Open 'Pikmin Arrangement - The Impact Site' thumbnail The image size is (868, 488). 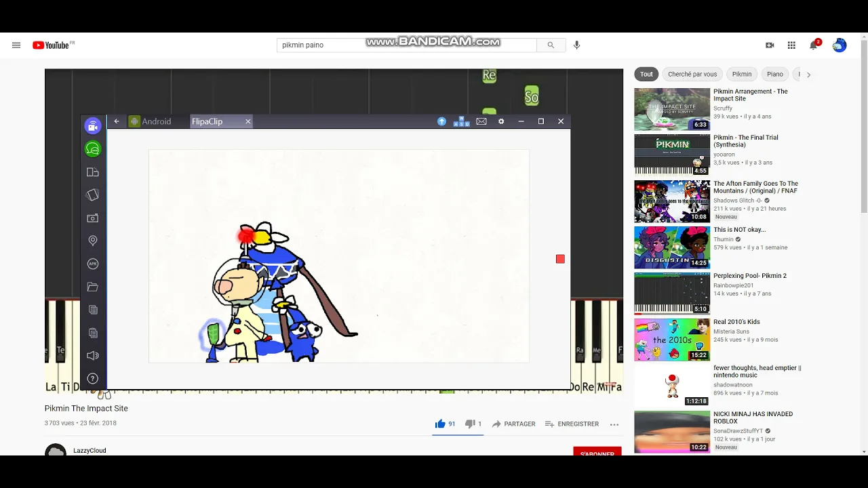coord(672,109)
